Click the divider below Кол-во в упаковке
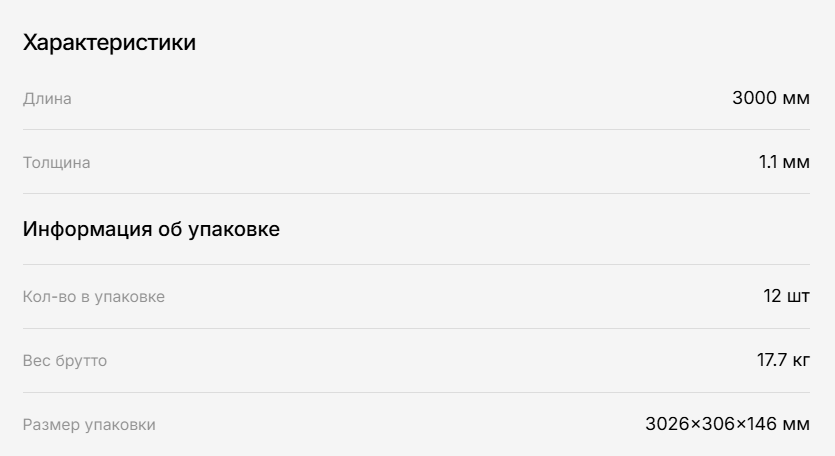Viewport: 835px width, 456px height. pos(416,328)
